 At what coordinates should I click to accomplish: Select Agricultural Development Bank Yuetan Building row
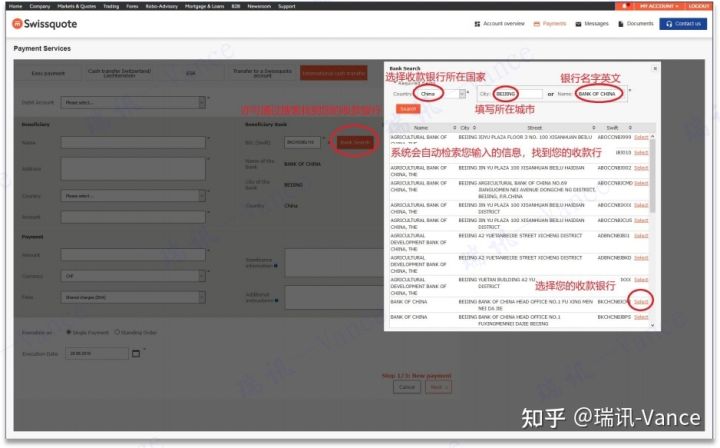point(641,280)
